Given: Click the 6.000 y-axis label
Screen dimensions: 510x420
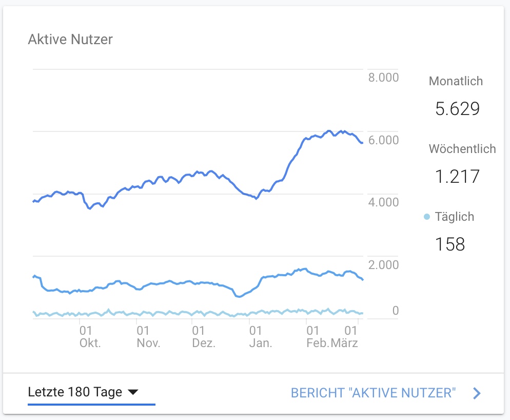Looking at the screenshot, I should click(383, 140).
